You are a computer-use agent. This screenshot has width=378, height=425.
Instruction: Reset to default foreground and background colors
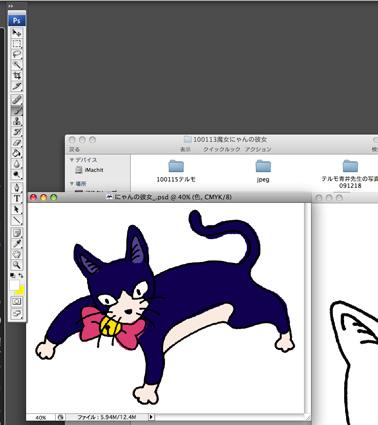pos(12,276)
